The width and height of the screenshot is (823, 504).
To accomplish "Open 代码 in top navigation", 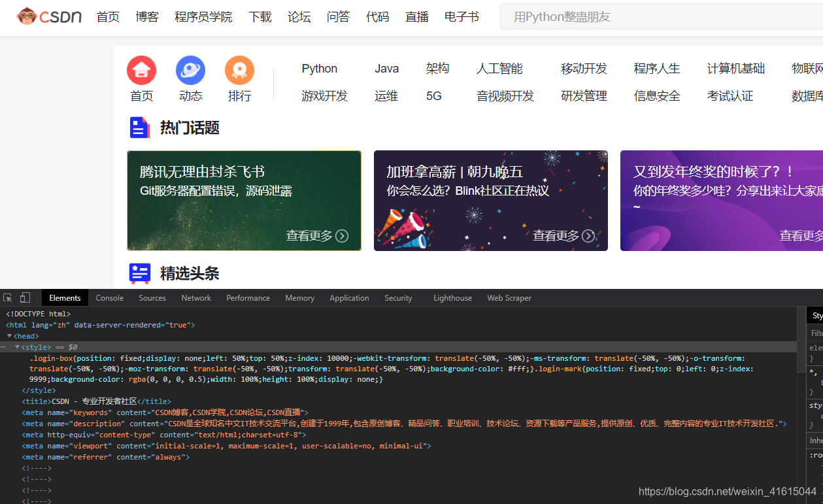I will (377, 17).
